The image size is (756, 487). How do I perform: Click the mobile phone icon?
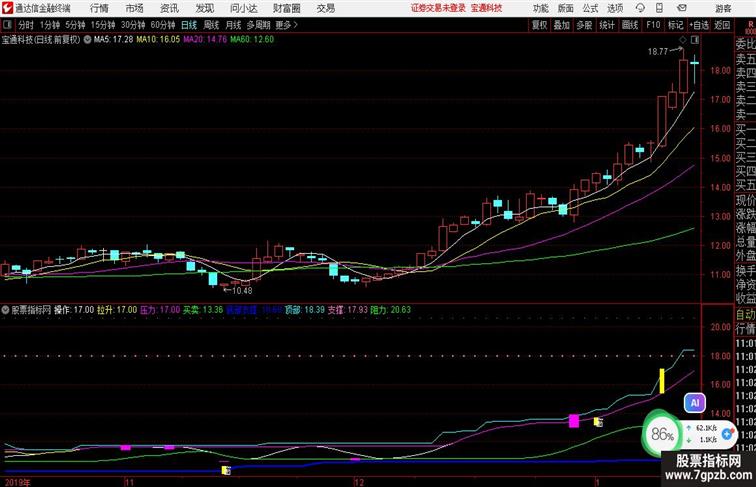[x=660, y=8]
